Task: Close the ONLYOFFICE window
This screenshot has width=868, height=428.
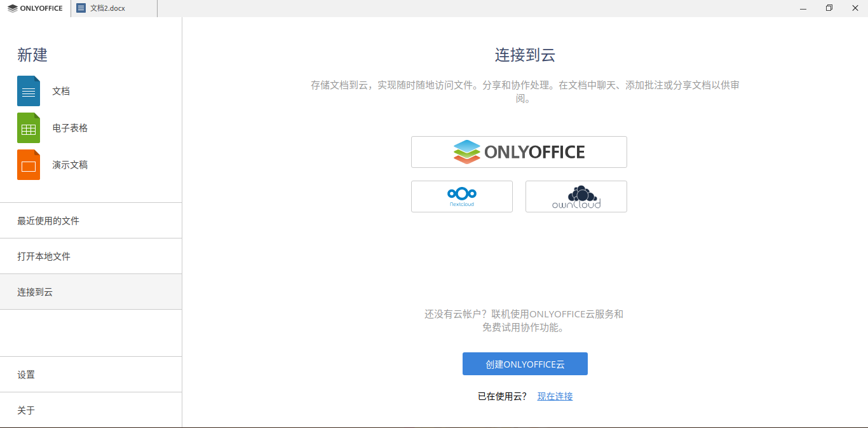Action: tap(855, 8)
